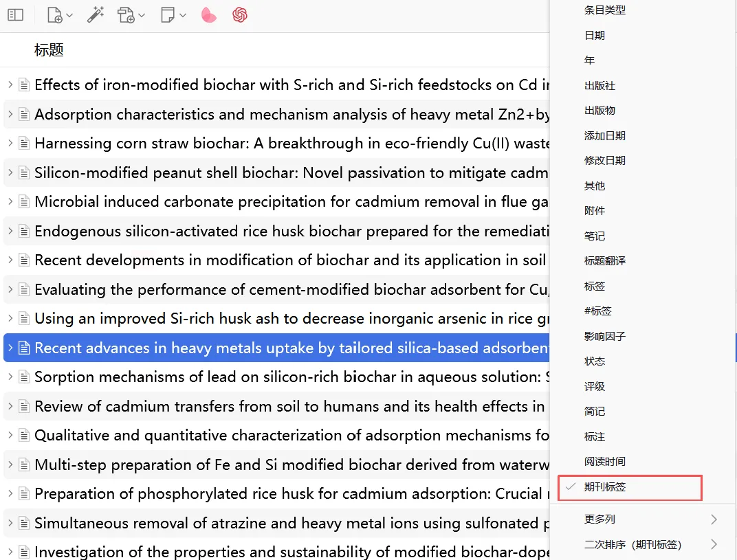This screenshot has width=737, height=560.
Task: Open the 更多列 submenu
Action: click(x=644, y=519)
